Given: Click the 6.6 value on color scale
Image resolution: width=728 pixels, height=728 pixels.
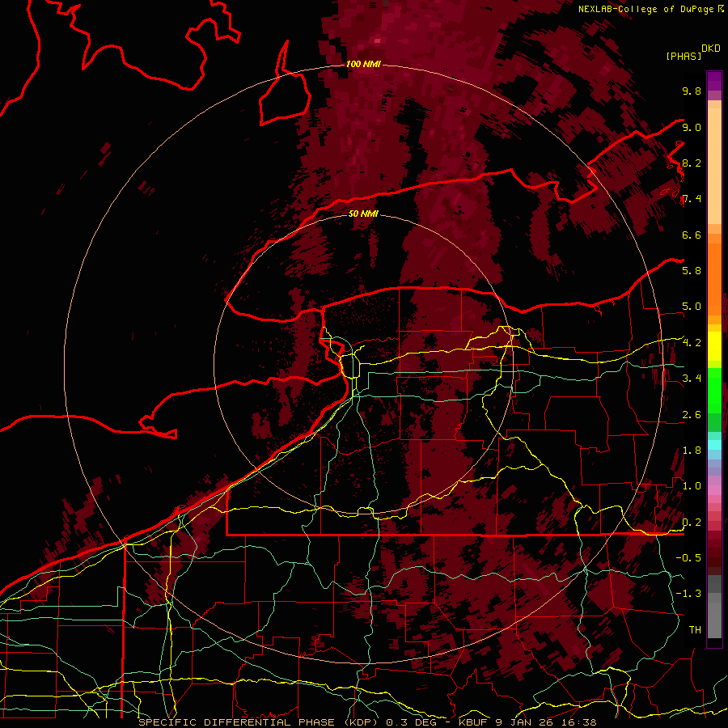Looking at the screenshot, I should pos(692,235).
